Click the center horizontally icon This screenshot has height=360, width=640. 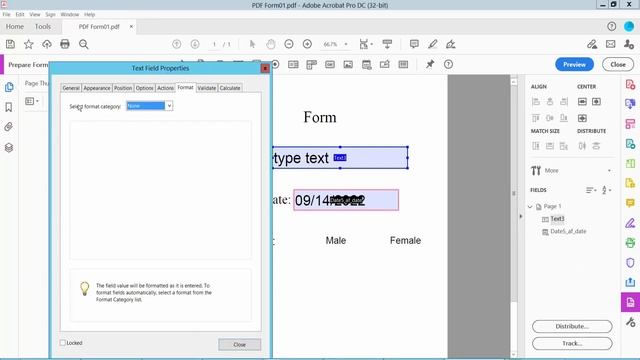pos(582,102)
